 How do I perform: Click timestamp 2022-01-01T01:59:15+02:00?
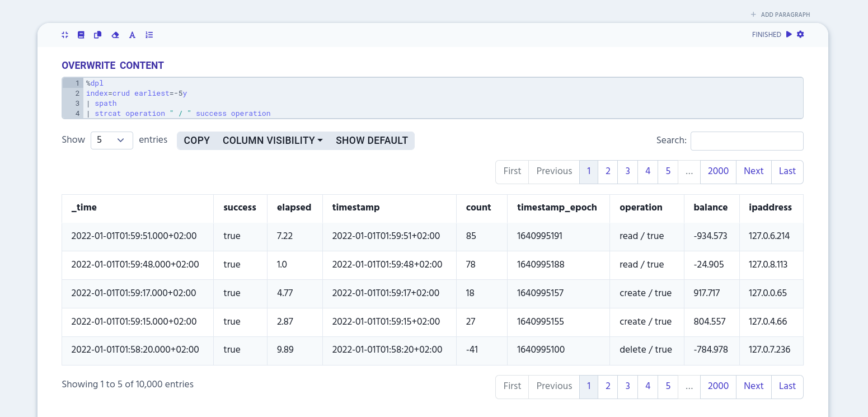[386, 322]
